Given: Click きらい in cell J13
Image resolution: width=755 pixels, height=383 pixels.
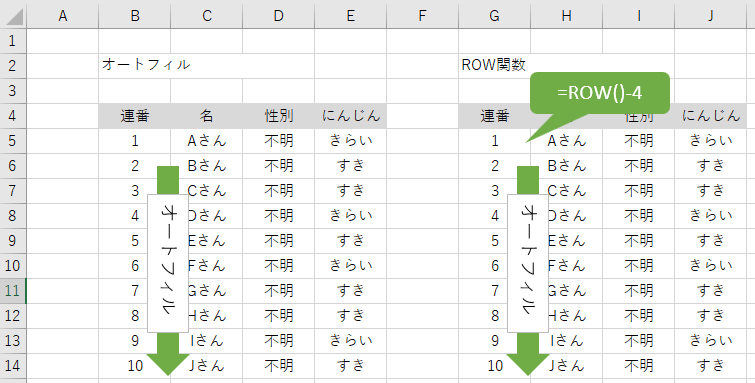Looking at the screenshot, I should pyautogui.click(x=711, y=341).
